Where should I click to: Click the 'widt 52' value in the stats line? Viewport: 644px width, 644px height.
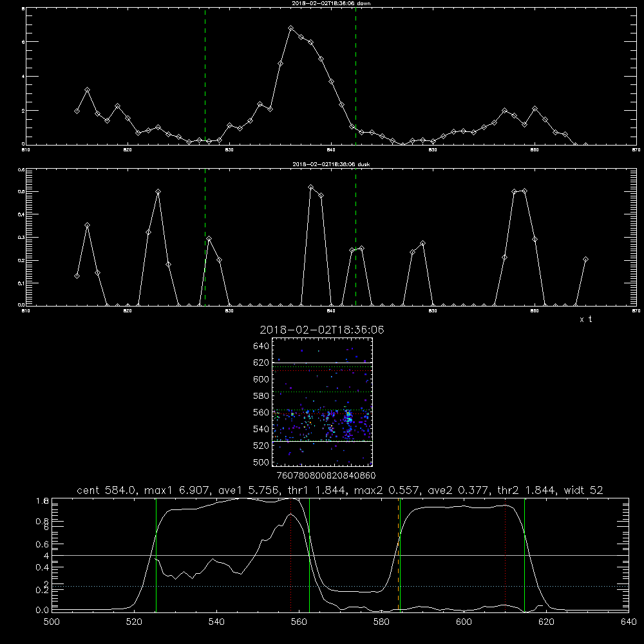pyautogui.click(x=583, y=490)
